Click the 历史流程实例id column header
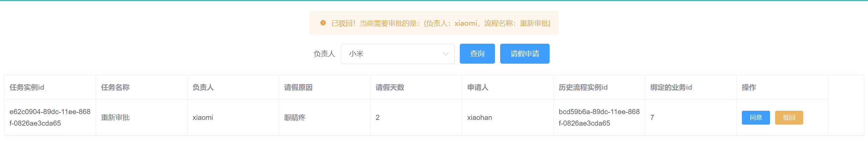This screenshot has height=149, width=868. [583, 87]
